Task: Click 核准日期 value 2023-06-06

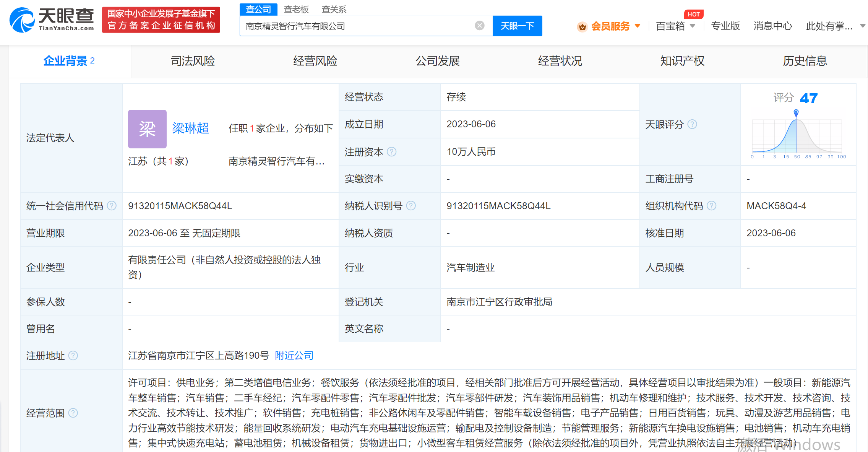Action: (x=771, y=233)
